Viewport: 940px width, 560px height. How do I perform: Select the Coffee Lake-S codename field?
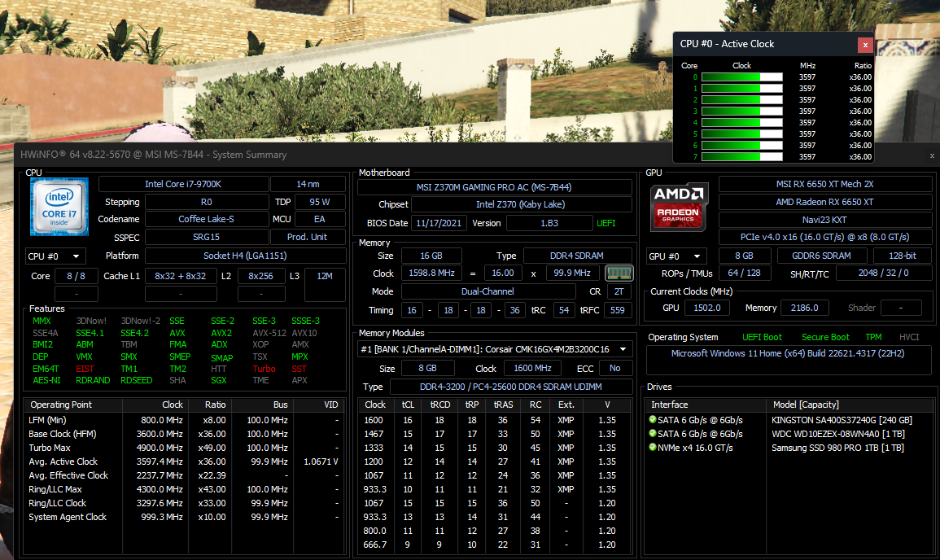click(x=206, y=219)
